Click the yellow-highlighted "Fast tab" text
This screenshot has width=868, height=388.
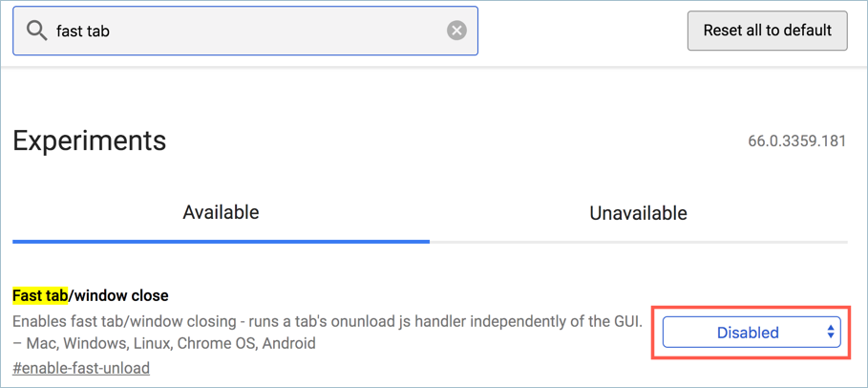[40, 295]
